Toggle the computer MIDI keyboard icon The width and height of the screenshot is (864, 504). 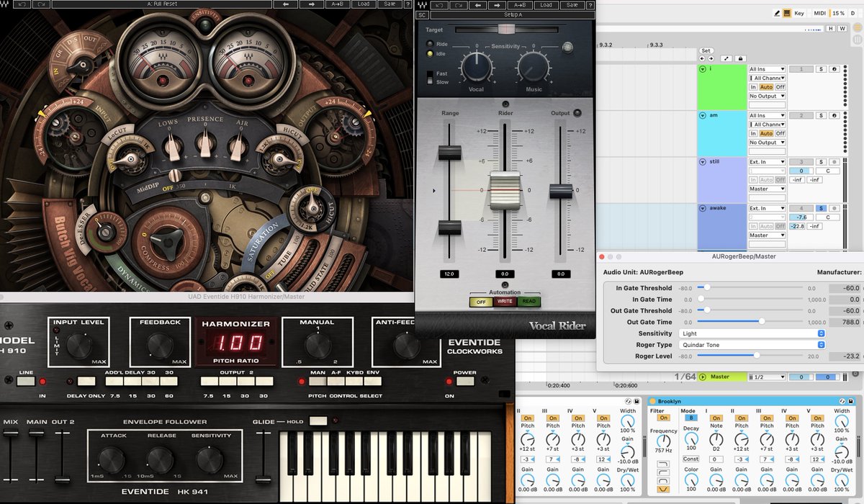[x=787, y=13]
